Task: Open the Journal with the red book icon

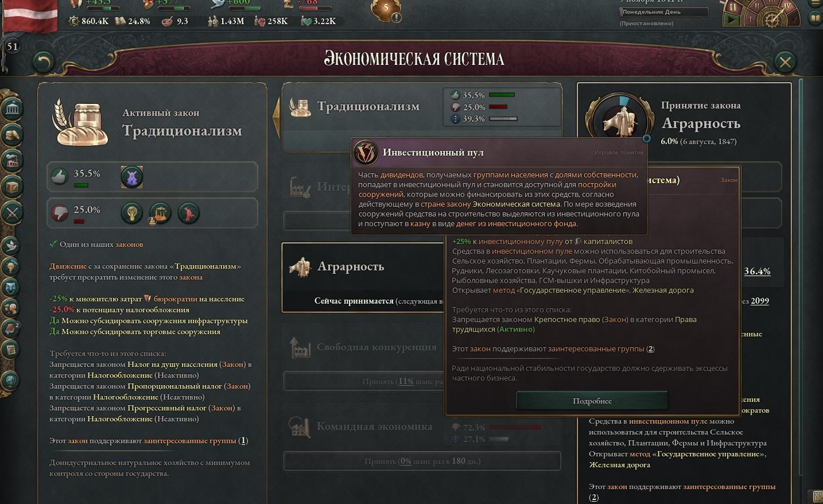Action: point(11,328)
